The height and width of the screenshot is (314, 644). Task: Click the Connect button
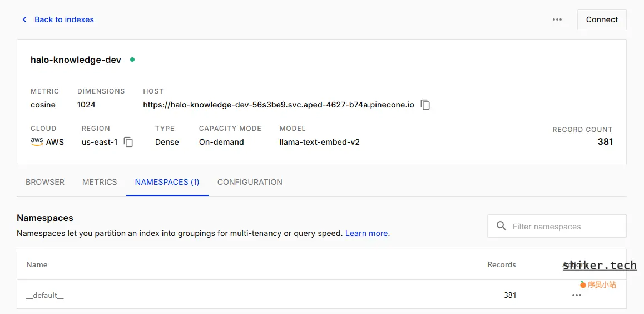pos(602,19)
